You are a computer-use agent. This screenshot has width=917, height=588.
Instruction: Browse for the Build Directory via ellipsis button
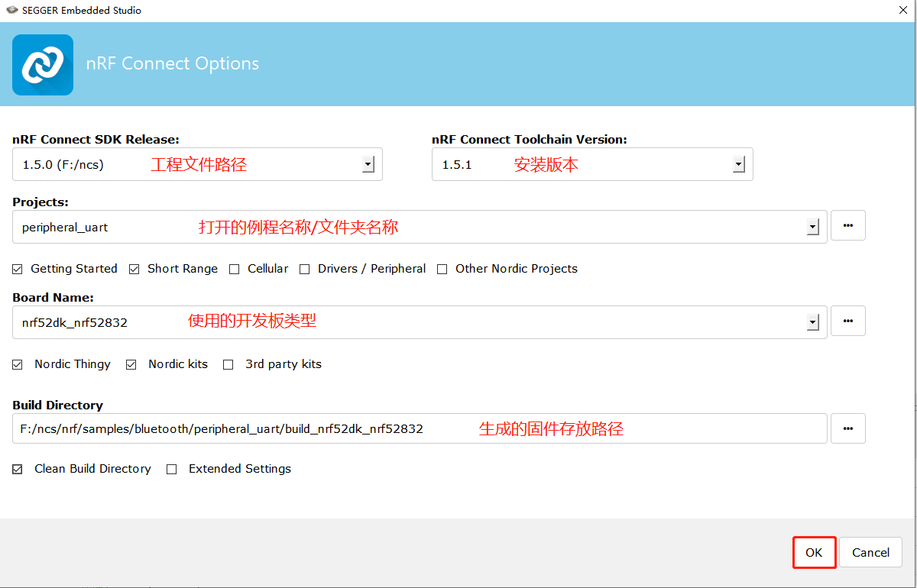click(847, 428)
